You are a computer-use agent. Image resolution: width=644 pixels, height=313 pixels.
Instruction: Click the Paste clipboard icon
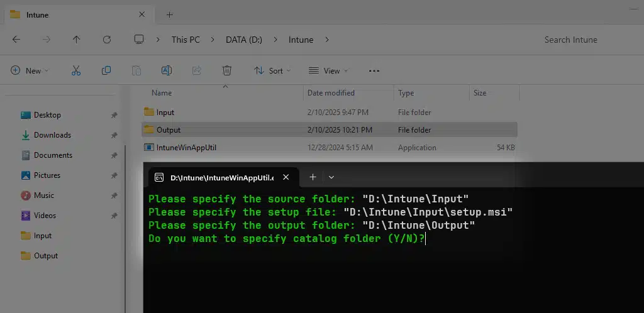[x=136, y=70]
